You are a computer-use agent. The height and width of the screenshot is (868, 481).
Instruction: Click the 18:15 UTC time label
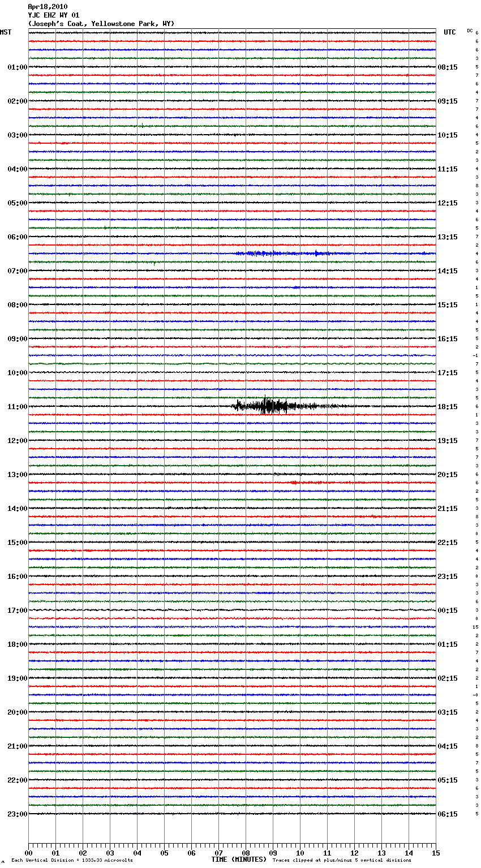click(x=448, y=407)
